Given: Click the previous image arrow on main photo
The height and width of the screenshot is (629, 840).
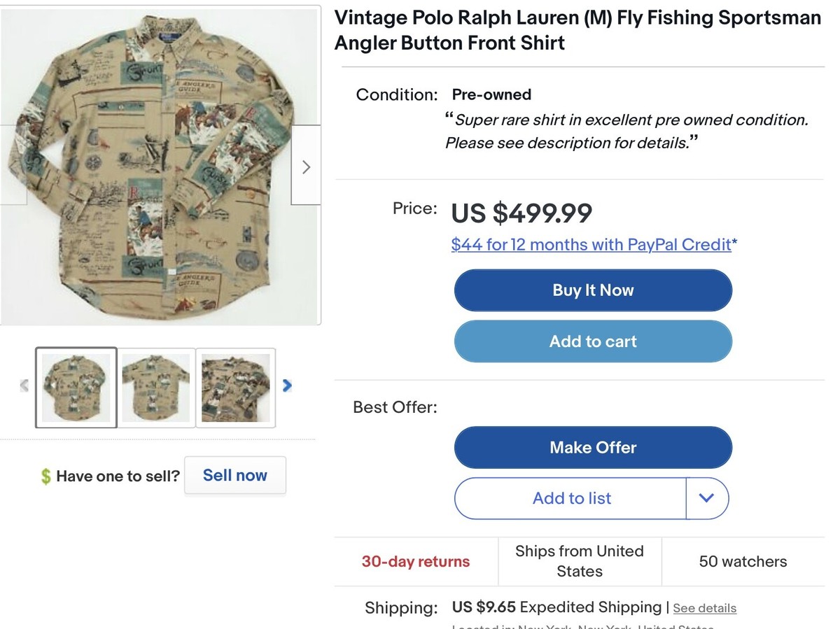Looking at the screenshot, I should pos(13,167).
